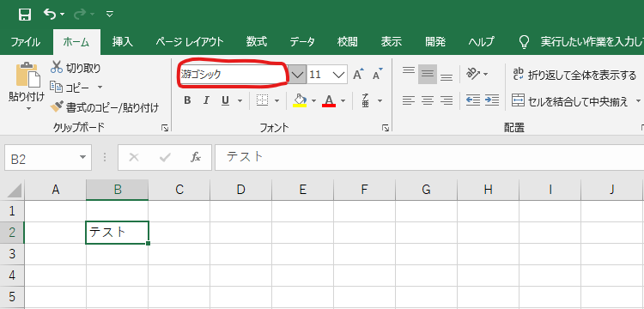
Task: Open underline style dropdown arrow
Action: point(240,100)
